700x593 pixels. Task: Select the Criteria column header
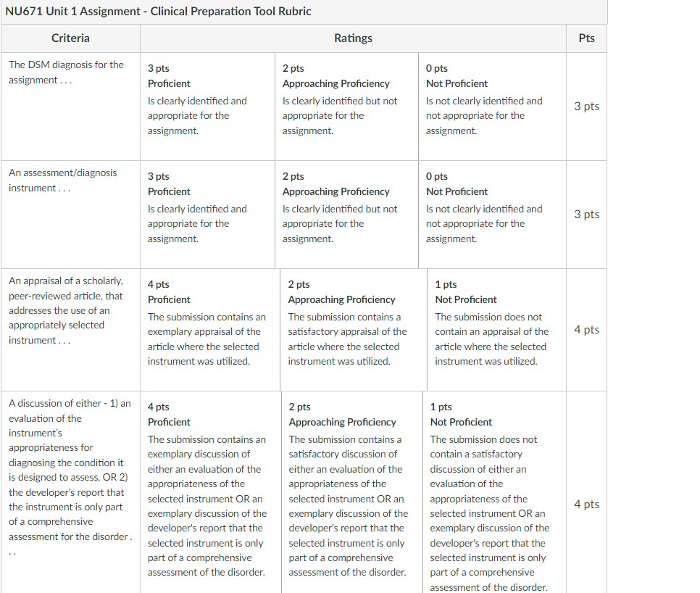[70, 38]
